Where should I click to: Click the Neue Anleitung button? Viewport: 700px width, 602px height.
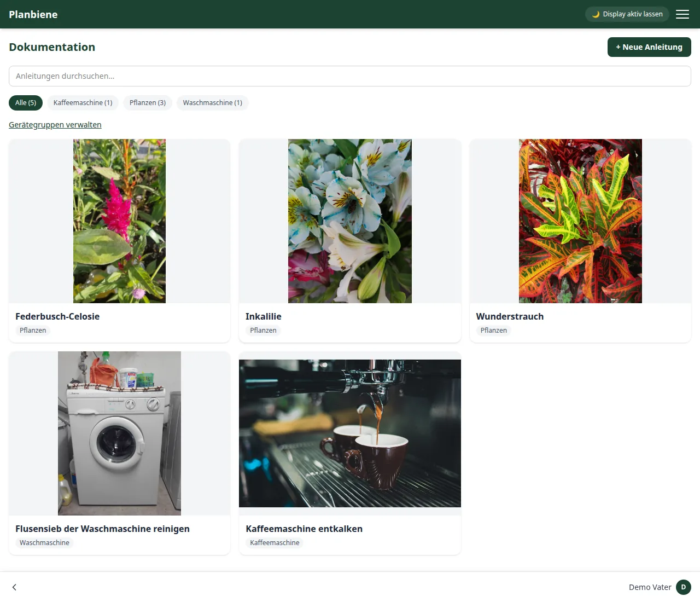pyautogui.click(x=649, y=47)
